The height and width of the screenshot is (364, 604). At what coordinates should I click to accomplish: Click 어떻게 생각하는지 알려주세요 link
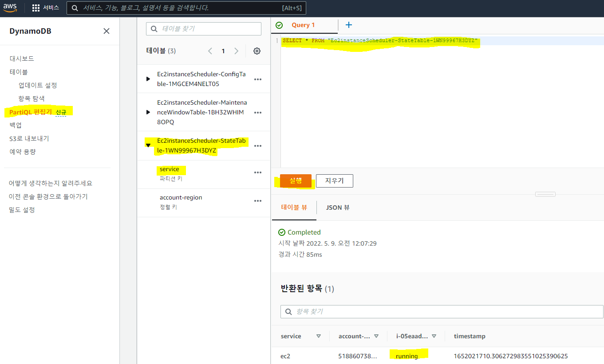point(51,183)
